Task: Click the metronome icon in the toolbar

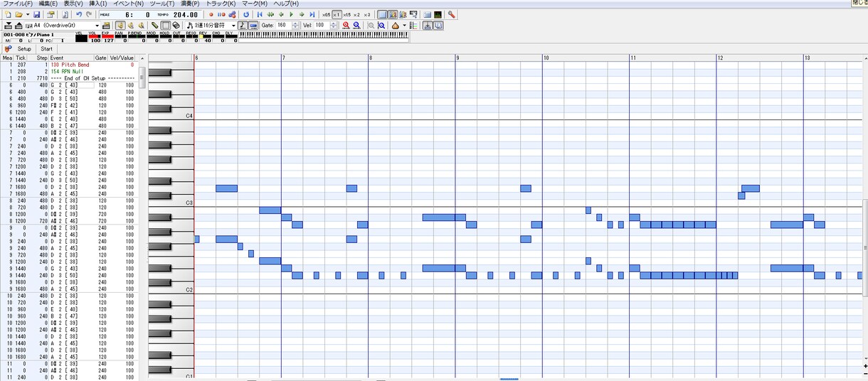Action: [395, 25]
